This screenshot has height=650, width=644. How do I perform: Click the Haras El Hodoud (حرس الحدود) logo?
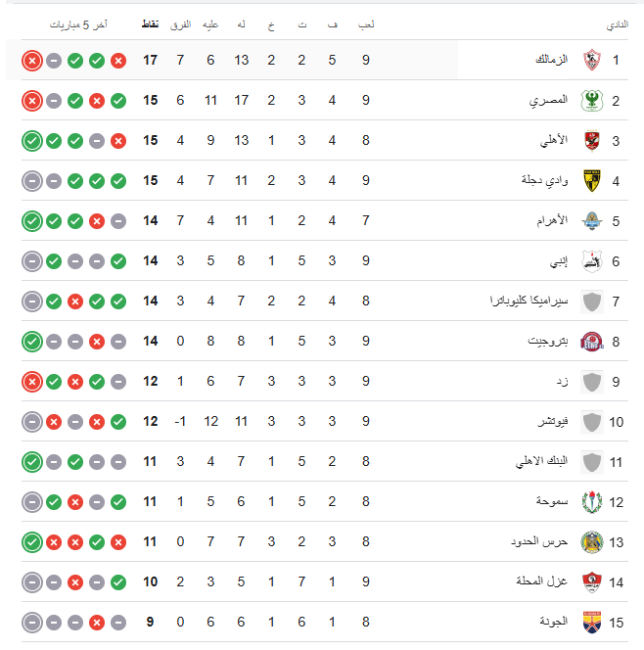[591, 541]
